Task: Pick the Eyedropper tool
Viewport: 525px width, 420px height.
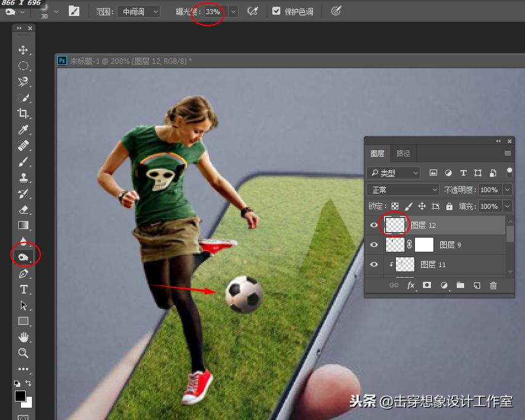Action: click(23, 130)
